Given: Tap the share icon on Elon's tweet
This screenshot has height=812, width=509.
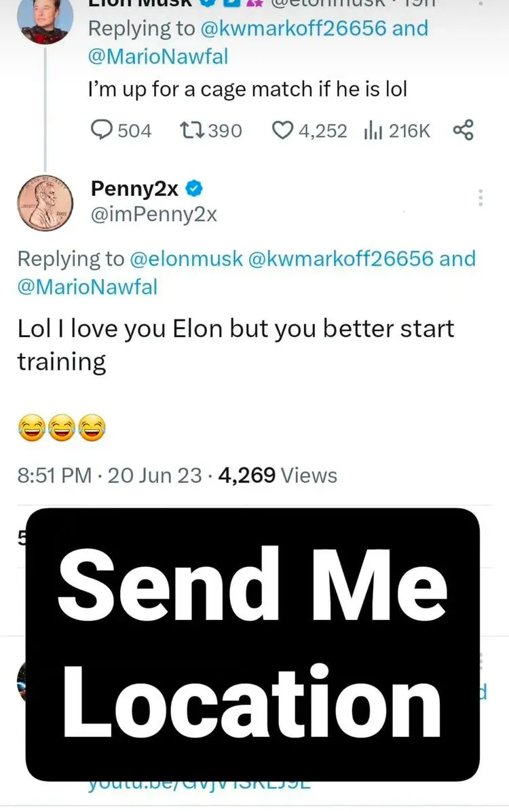Looking at the screenshot, I should (463, 130).
